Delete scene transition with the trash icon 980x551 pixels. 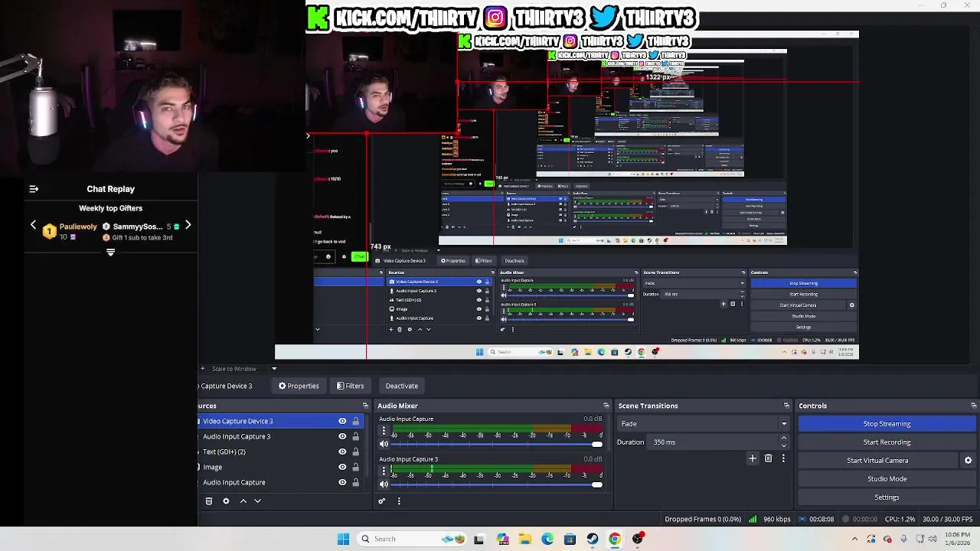coord(769,458)
